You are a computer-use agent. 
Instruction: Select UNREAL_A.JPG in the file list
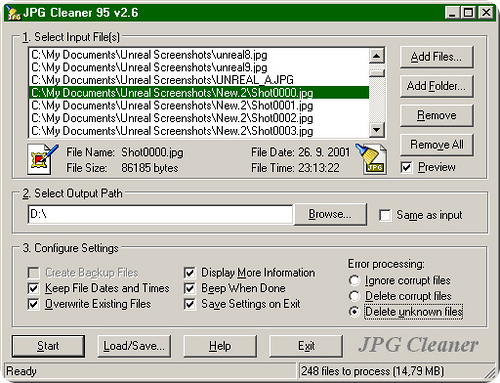pyautogui.click(x=199, y=80)
